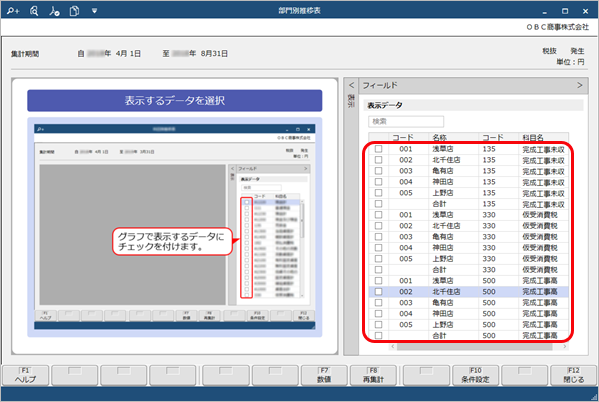Click the zoom-in magnifier icon in title bar

click(13, 11)
